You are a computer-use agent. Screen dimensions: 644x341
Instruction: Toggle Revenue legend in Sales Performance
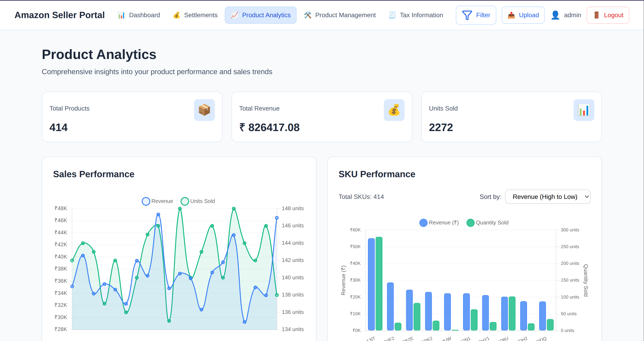(157, 201)
